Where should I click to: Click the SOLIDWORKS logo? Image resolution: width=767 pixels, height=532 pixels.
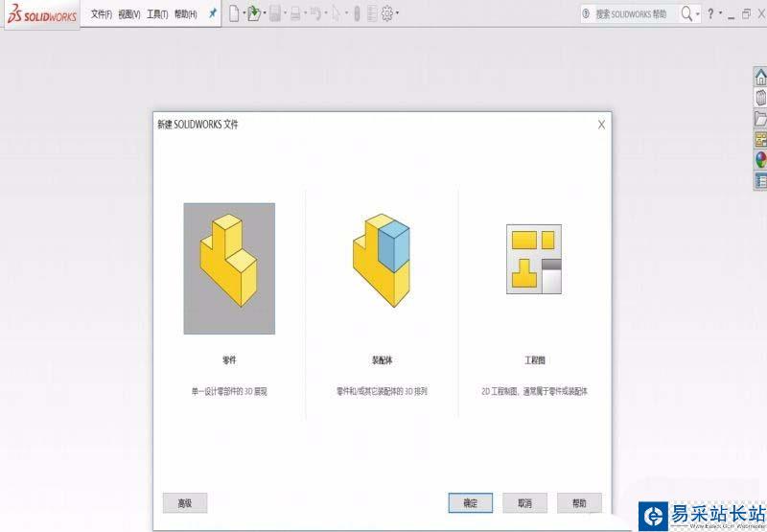point(41,14)
